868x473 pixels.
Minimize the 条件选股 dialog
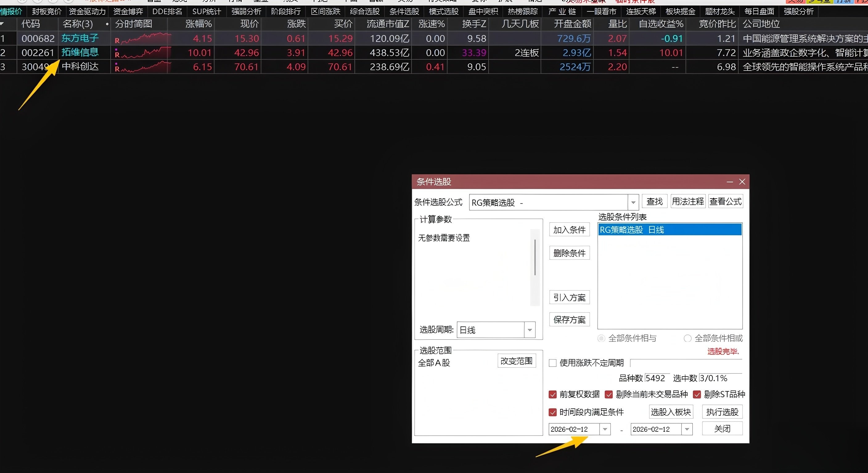[730, 182]
